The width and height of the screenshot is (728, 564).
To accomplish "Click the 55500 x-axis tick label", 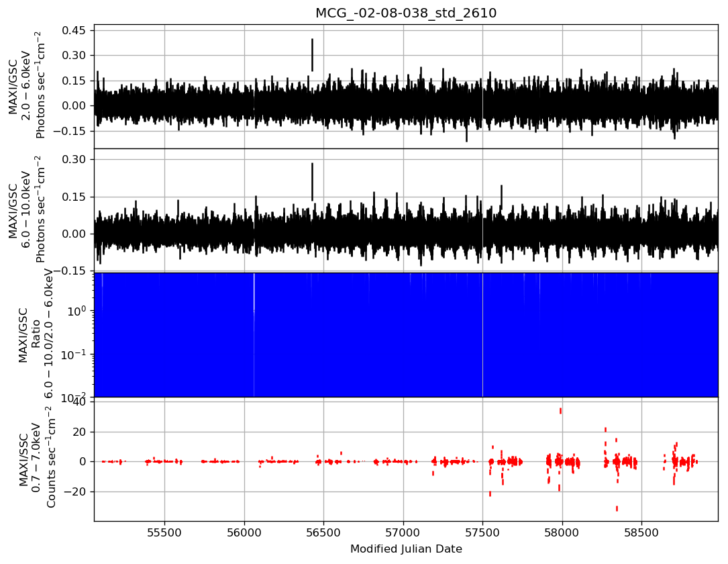I will coord(164,532).
